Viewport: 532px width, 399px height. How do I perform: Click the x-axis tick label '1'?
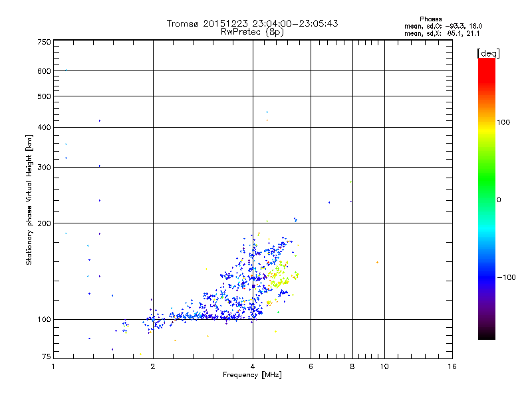click(x=53, y=366)
